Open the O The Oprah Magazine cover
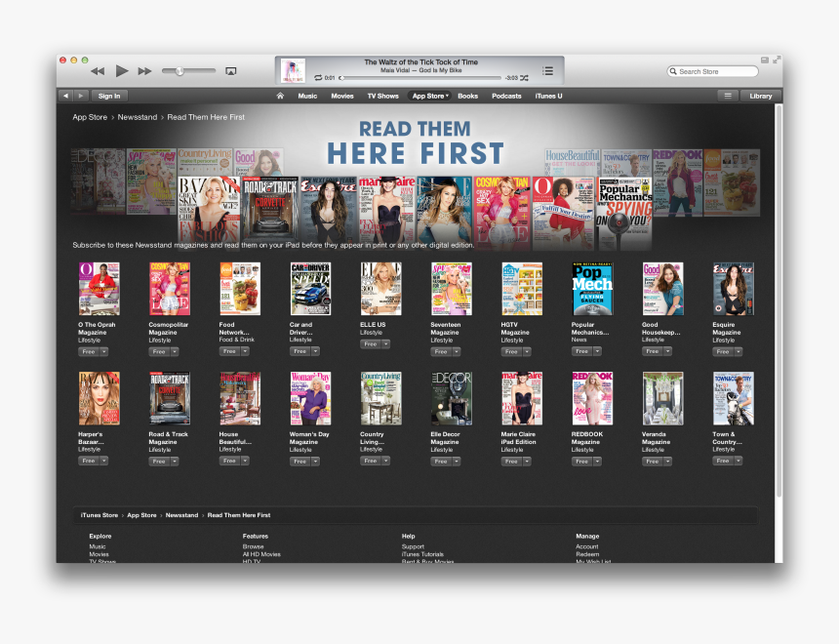Screen dimensions: 839x644 [x=99, y=289]
